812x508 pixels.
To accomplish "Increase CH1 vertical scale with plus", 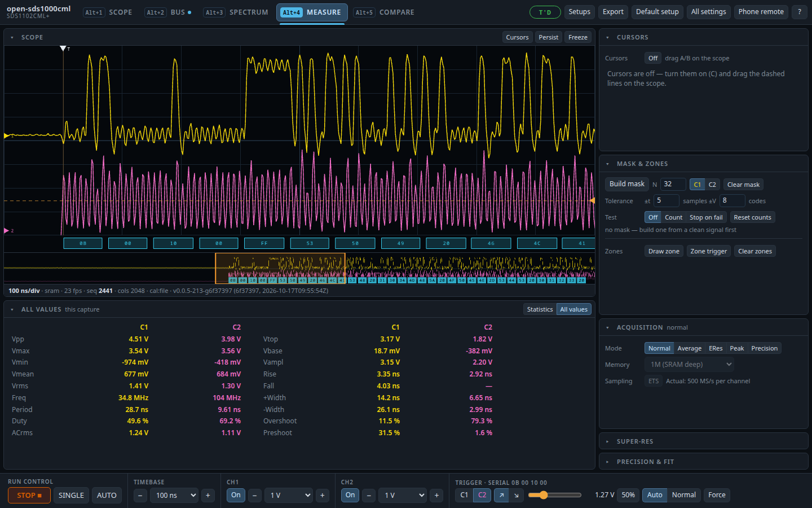I will (323, 496).
